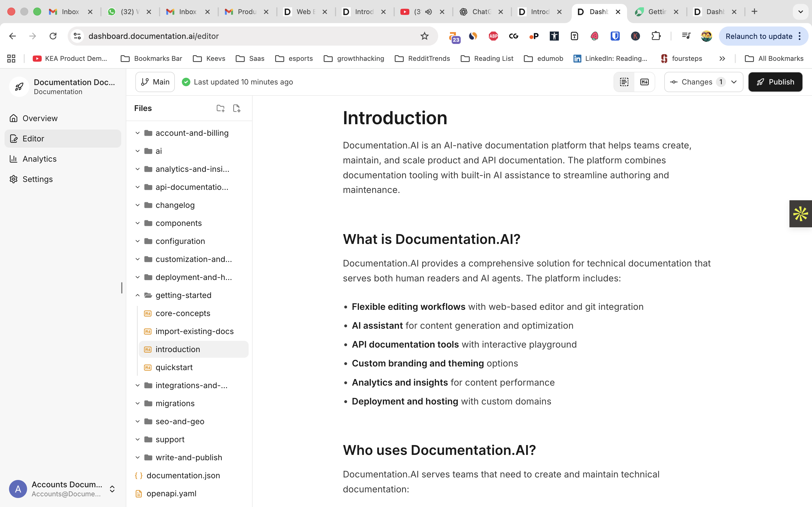This screenshot has height=507, width=812.
Task: Select the rich text editor view
Action: tap(624, 81)
